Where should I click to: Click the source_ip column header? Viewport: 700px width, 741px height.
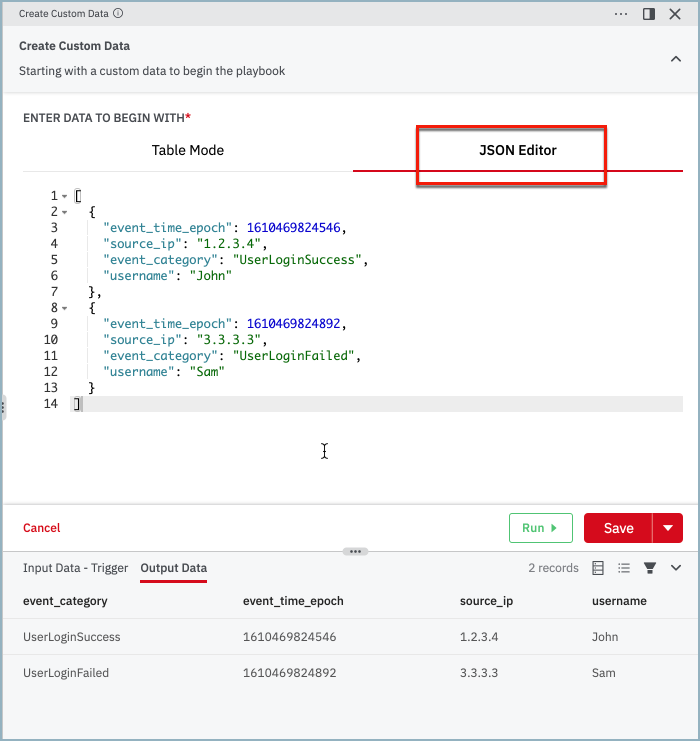[x=486, y=601]
